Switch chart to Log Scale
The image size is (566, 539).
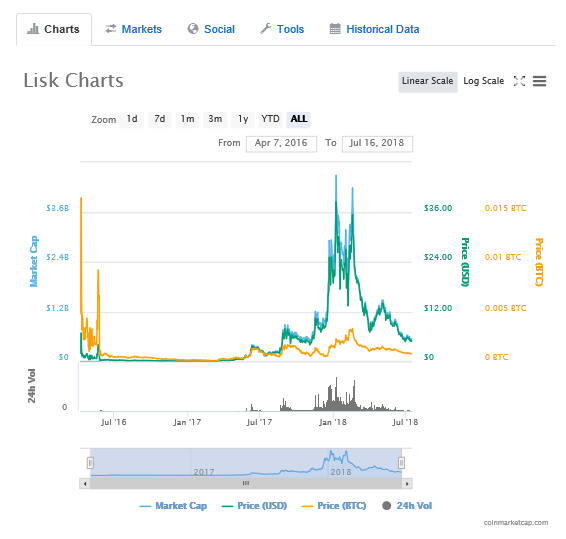click(x=483, y=81)
